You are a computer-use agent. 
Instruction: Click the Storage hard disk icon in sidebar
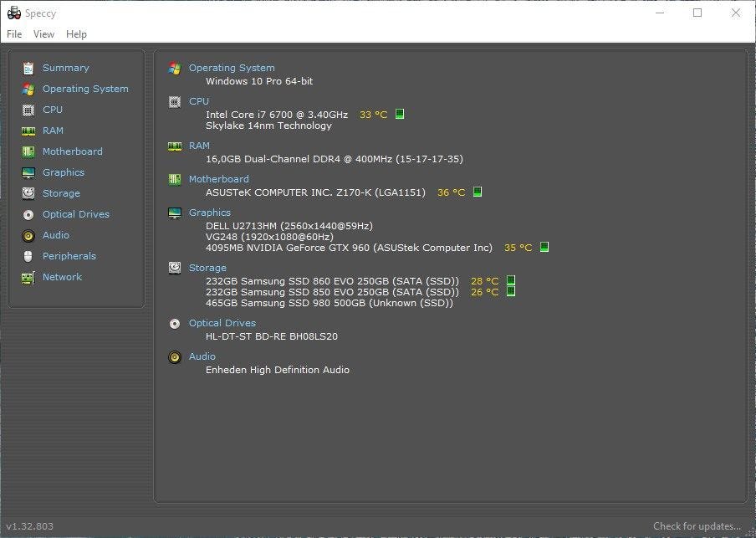[x=28, y=193]
